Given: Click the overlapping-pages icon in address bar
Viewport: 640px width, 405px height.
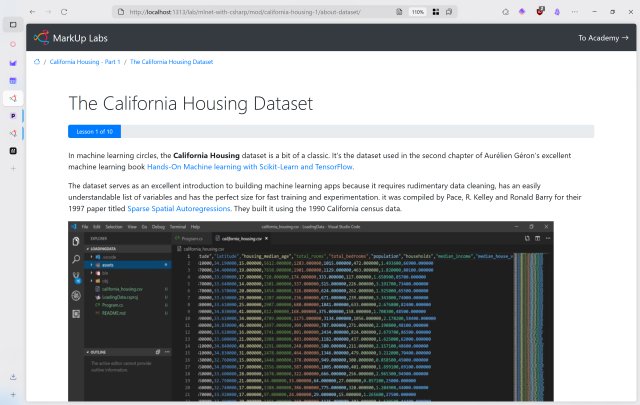Looking at the screenshot, I should click(x=449, y=12).
